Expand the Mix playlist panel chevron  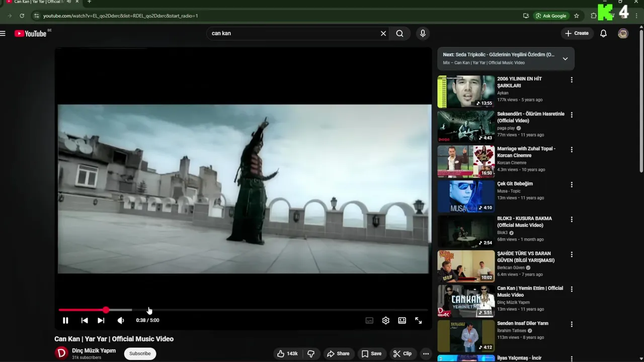pos(565,58)
